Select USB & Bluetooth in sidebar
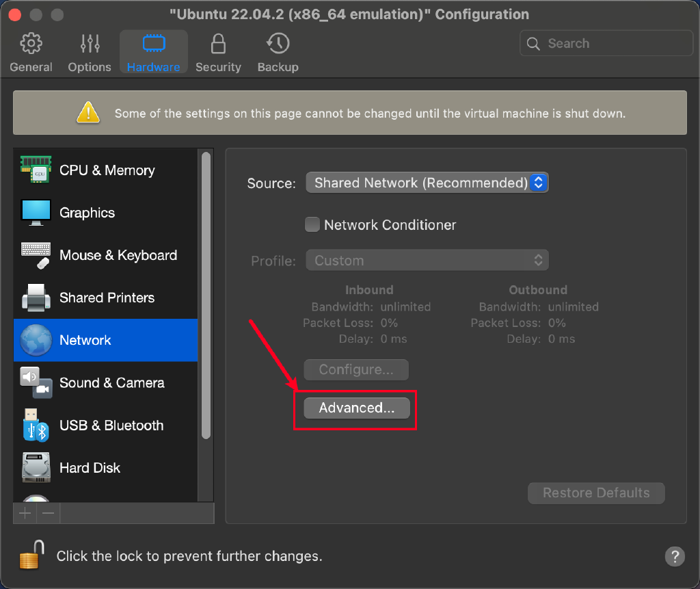Viewport: 700px width, 589px height. [x=111, y=426]
